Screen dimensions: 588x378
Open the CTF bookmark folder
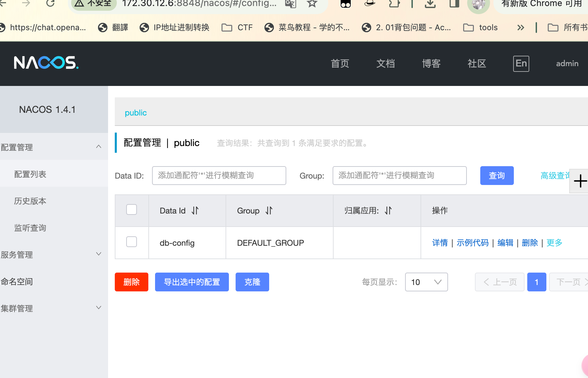(x=237, y=28)
